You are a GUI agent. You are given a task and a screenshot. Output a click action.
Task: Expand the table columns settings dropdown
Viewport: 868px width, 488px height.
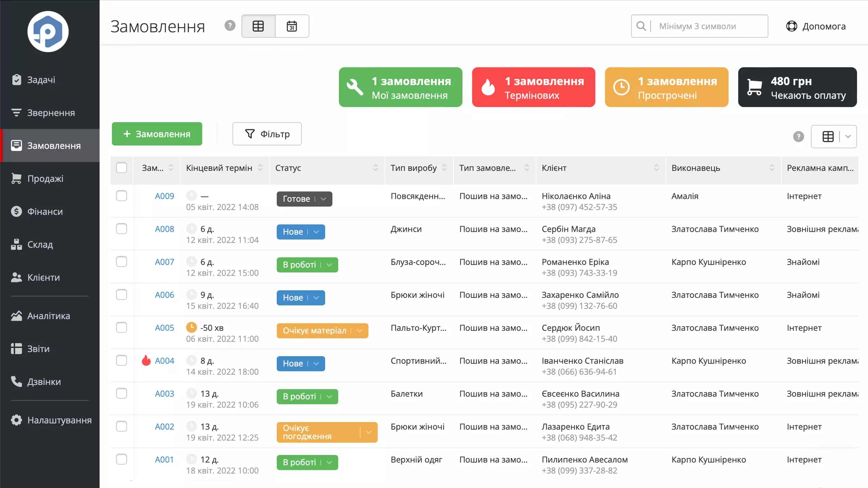point(848,137)
